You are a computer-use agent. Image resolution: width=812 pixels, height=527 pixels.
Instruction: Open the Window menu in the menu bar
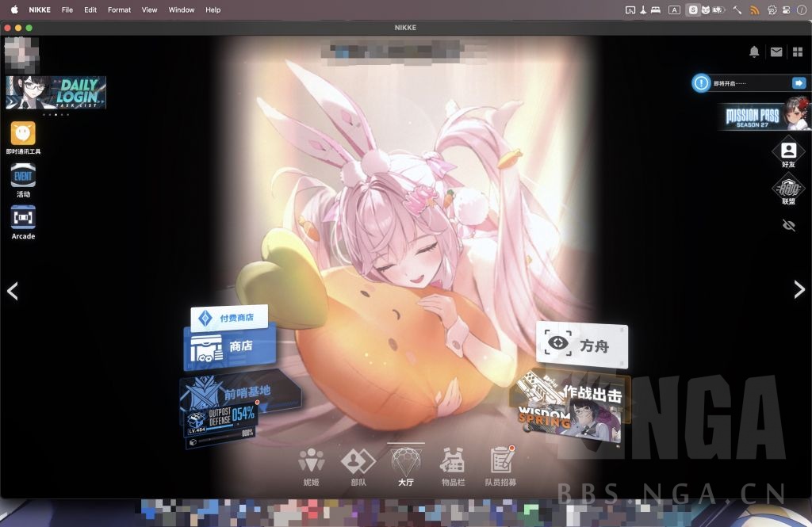pos(181,10)
